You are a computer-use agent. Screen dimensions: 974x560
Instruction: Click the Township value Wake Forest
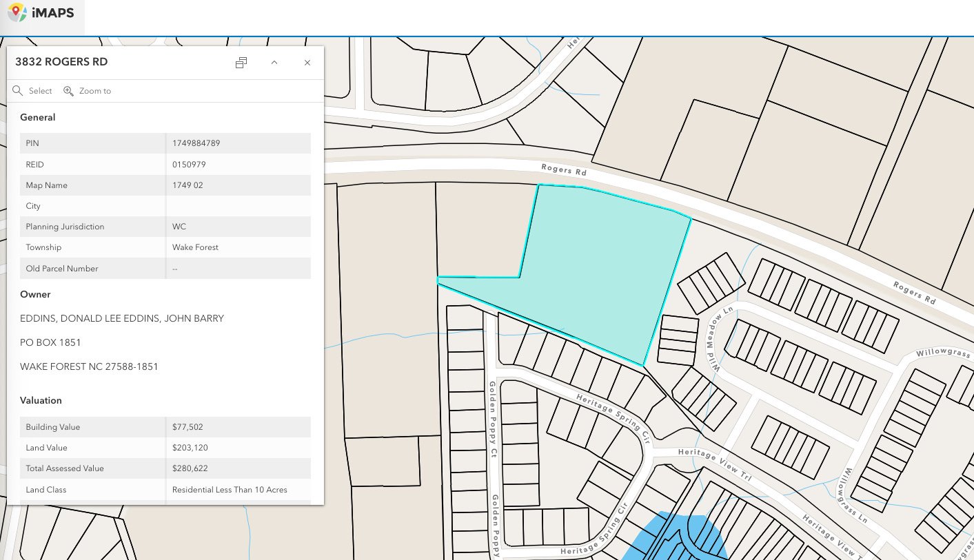(195, 247)
